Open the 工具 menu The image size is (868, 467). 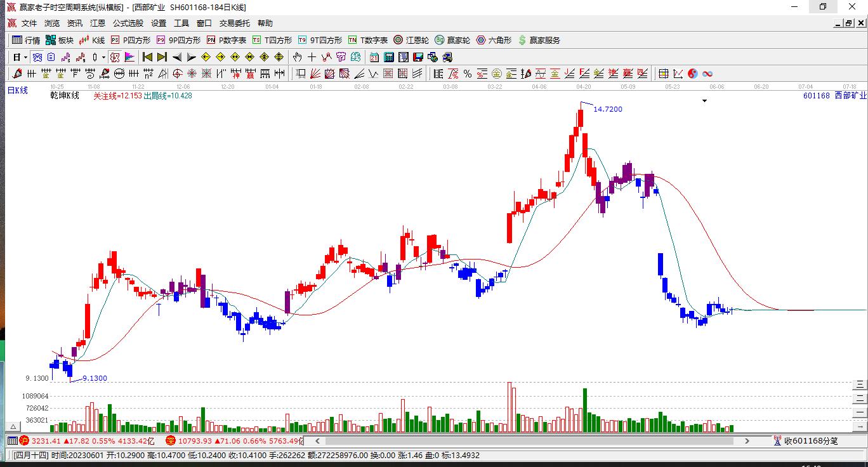pyautogui.click(x=181, y=23)
